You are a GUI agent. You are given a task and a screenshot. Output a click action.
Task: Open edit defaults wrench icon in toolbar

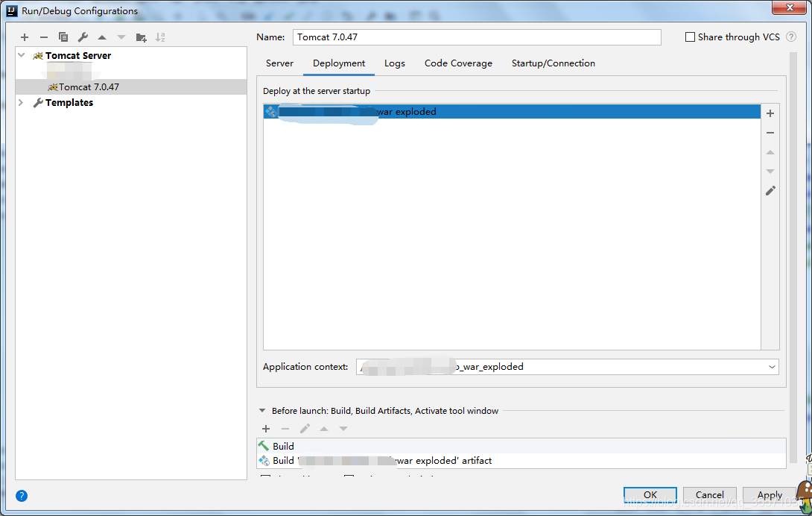point(83,37)
